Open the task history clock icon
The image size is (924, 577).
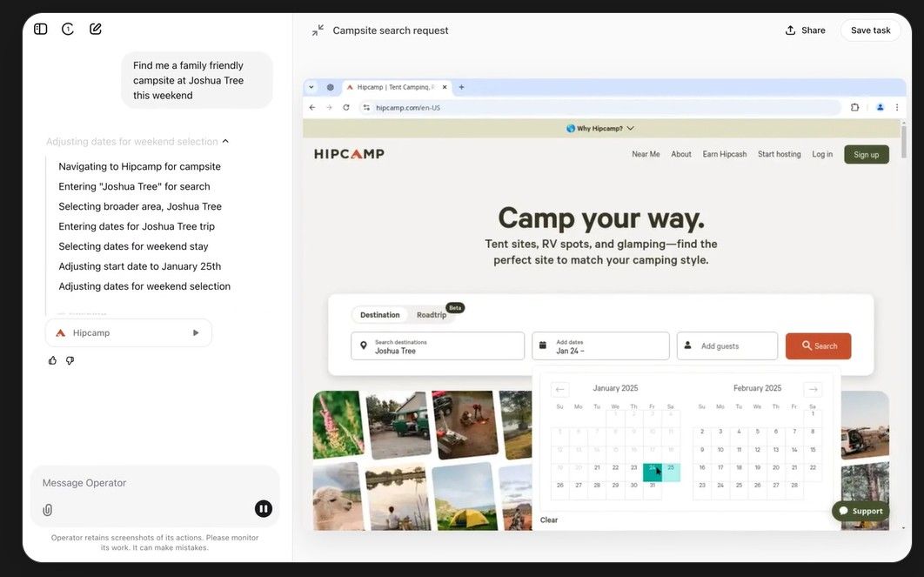coord(68,29)
